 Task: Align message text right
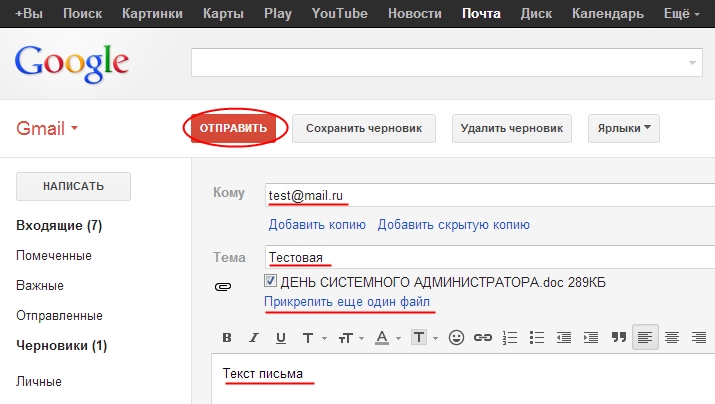click(x=699, y=337)
